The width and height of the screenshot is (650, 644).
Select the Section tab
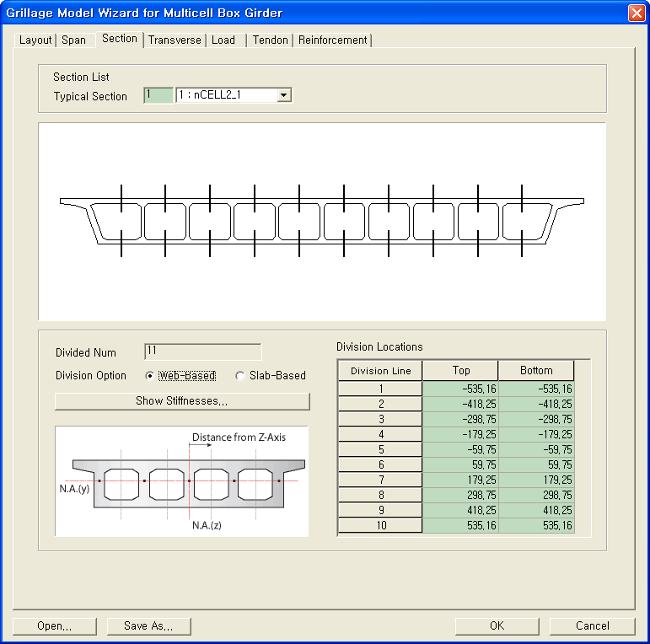pos(120,39)
